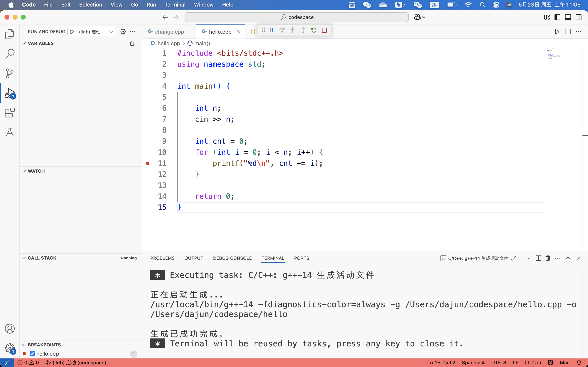Toggle the line 11 breakpoint dot
This screenshot has height=367, width=588.
(x=147, y=163)
